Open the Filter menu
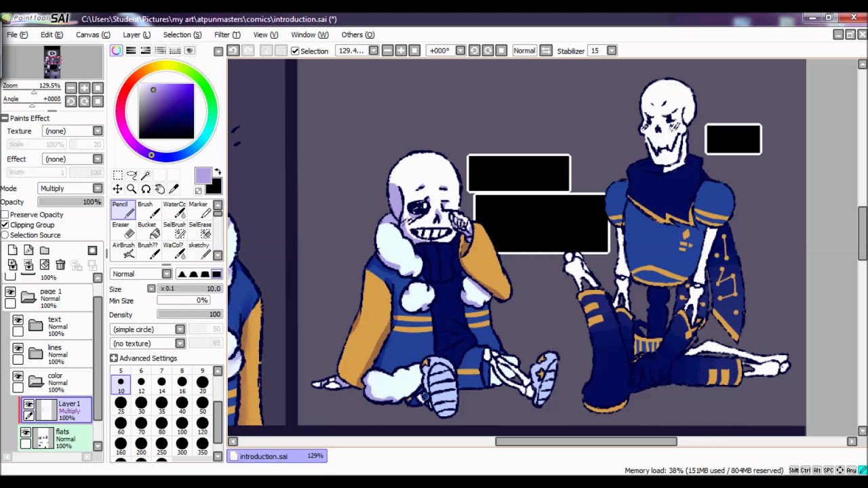The width and height of the screenshot is (868, 488). click(227, 35)
